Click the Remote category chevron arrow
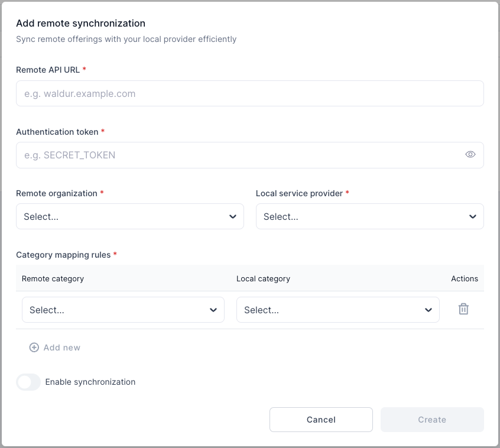 pos(213,310)
